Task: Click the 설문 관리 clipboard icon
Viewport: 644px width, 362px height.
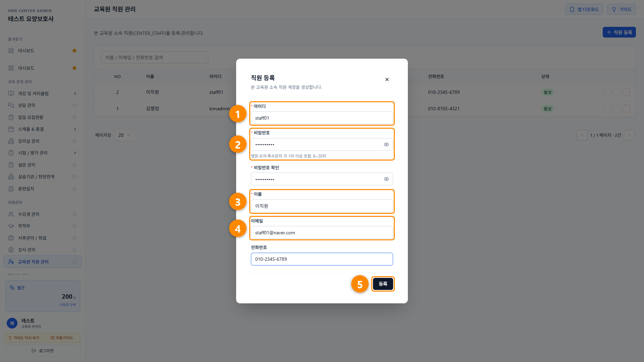Action: point(11,165)
